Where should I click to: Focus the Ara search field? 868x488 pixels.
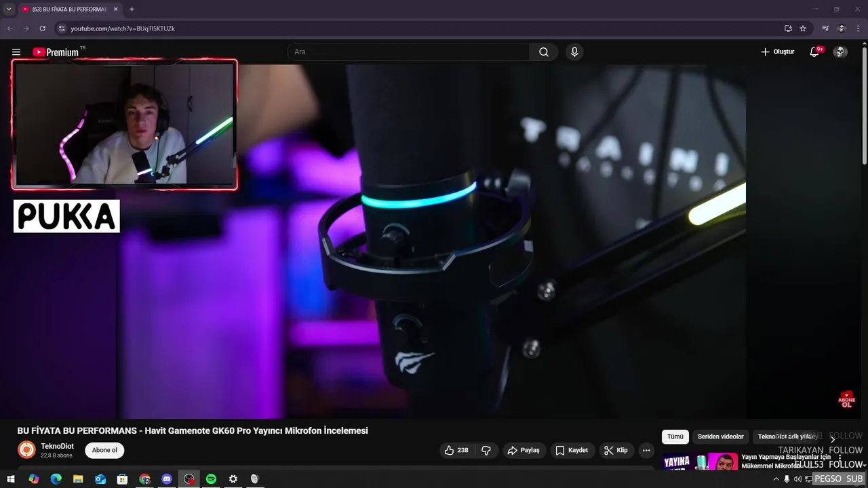(x=409, y=52)
